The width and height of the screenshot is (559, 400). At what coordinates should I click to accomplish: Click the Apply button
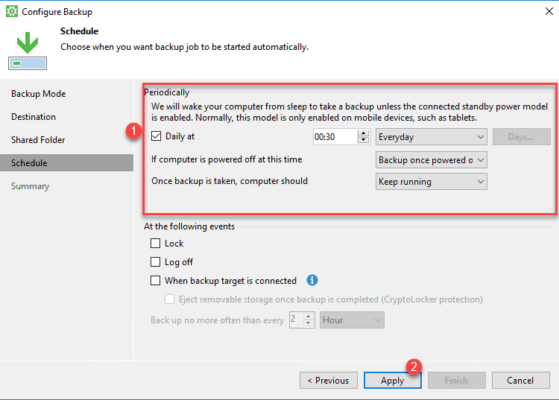[x=392, y=380]
